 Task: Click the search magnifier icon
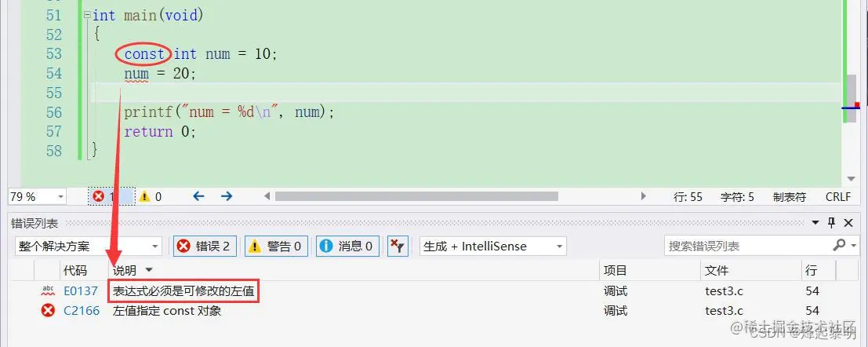(839, 245)
